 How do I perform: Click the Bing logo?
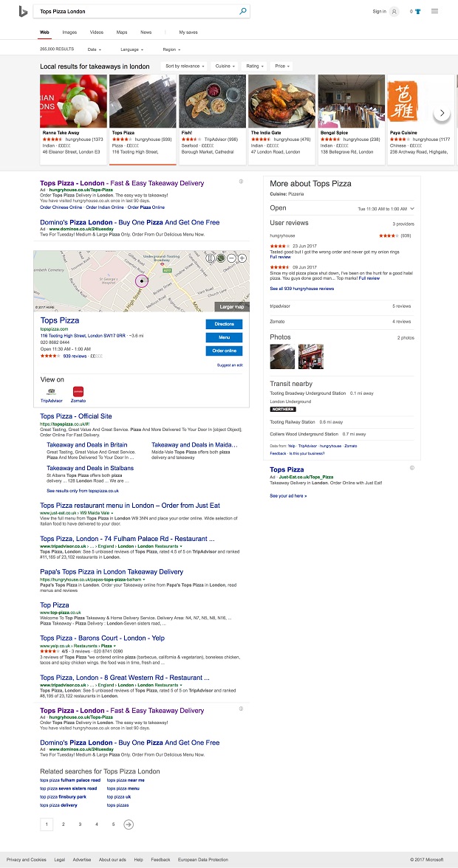point(23,11)
